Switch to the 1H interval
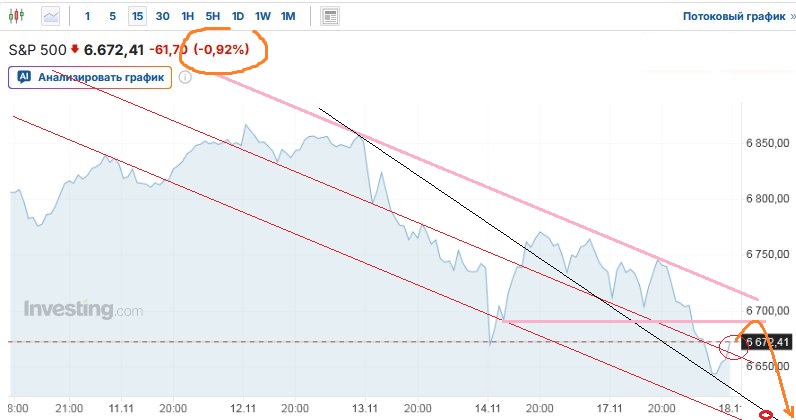The image size is (796, 420). coord(187,16)
